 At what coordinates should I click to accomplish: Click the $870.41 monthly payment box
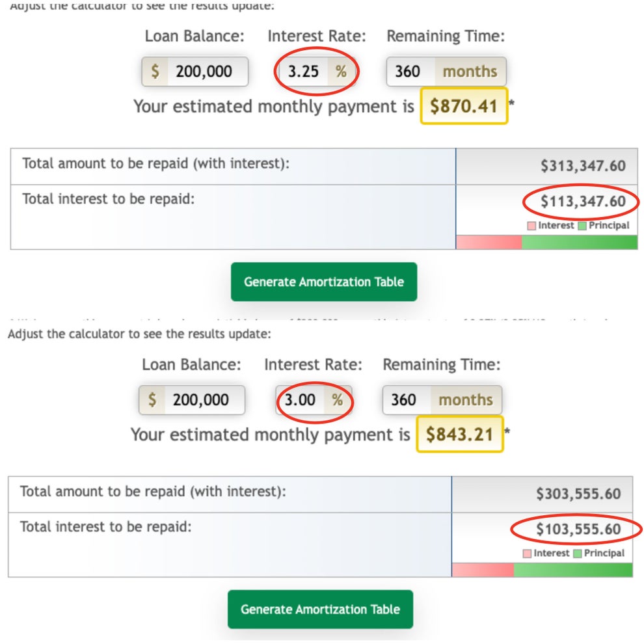[x=463, y=105]
